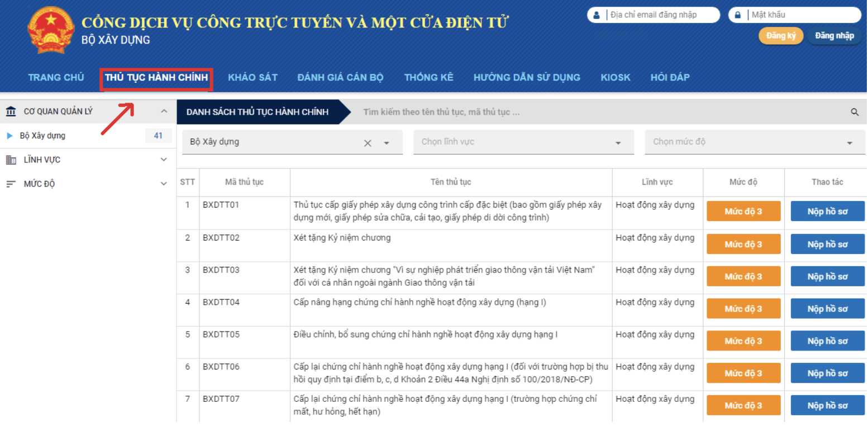This screenshot has height=432, width=868.
Task: Click the filter icon beside MỨC ĐỘ
Action: 10,183
